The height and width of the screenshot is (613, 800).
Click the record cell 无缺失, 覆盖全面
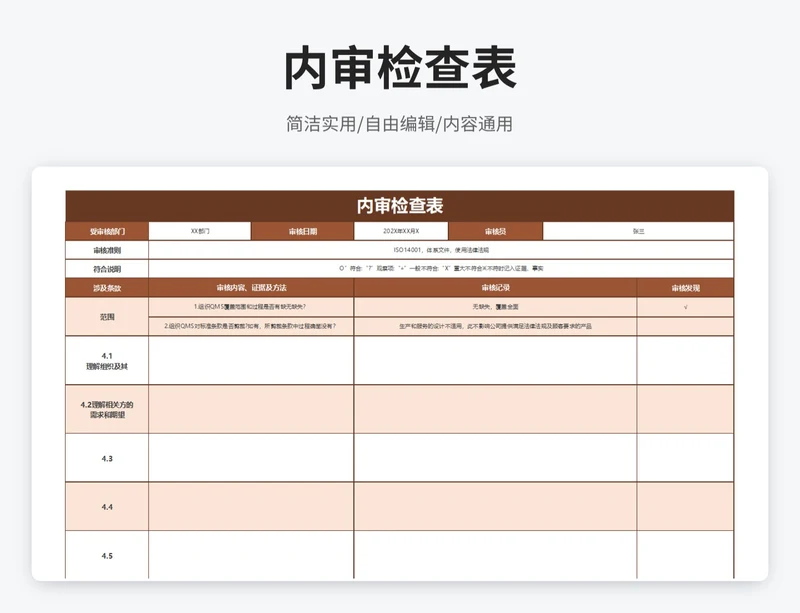495,307
